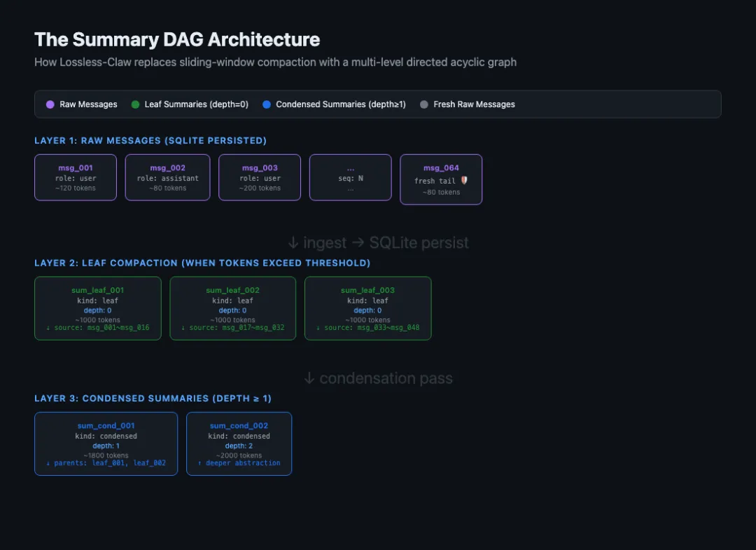The height and width of the screenshot is (550, 756).
Task: Click the purple Raw Messages legend dot
Action: tap(50, 104)
